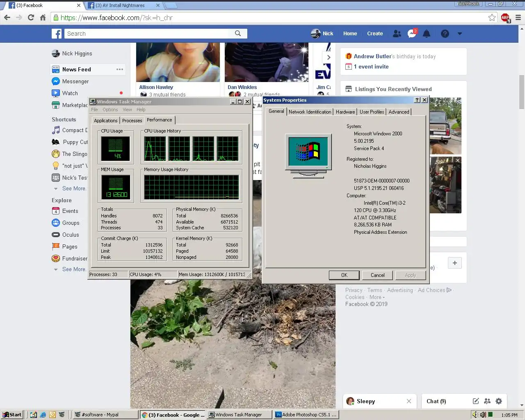Screen dimensions: 525x420
Task: Reload the page in Chrome
Action: click(x=31, y=18)
